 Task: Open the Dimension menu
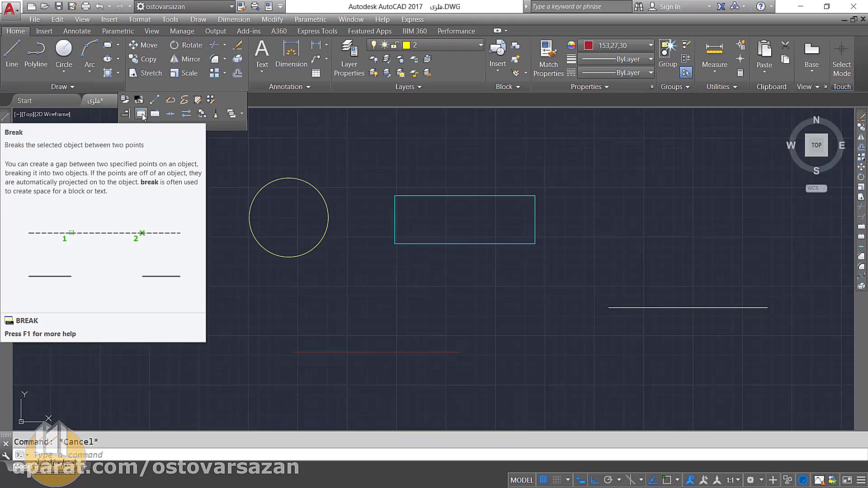coord(233,19)
